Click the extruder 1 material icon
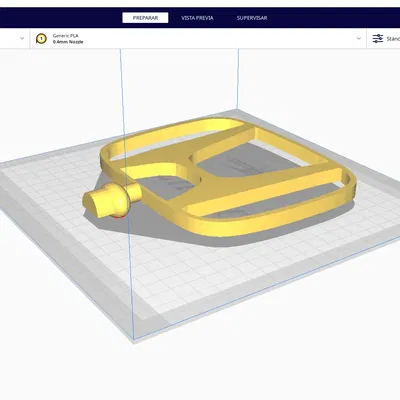The image size is (400, 400). [x=41, y=39]
